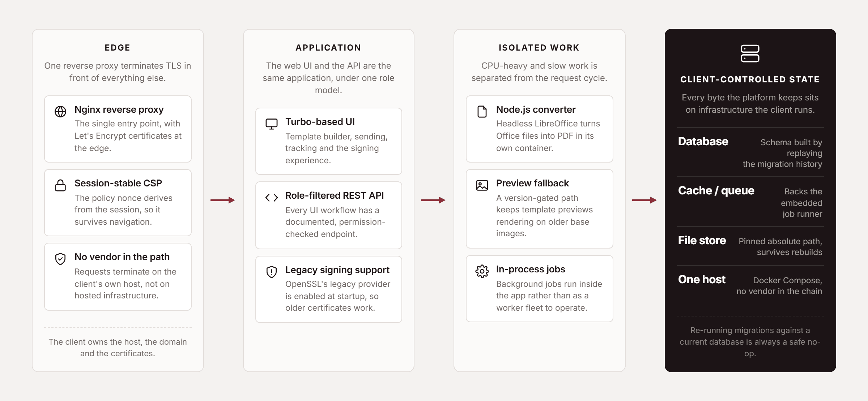This screenshot has height=401, width=868.
Task: Click the lock icon next to Session-stable CSP
Action: click(x=60, y=185)
